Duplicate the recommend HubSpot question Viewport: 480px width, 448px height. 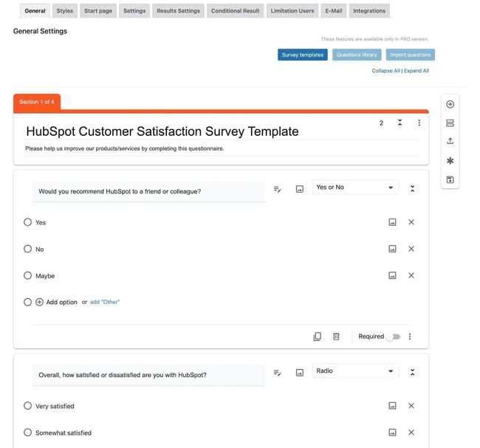(x=317, y=337)
